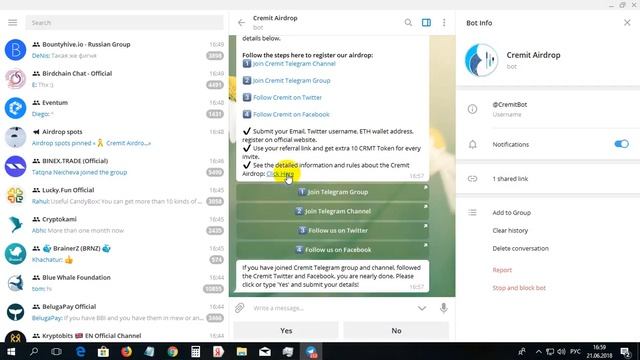640x360 pixels.
Task: Open Bountyhive.io - Russian Group chat
Action: [114, 50]
